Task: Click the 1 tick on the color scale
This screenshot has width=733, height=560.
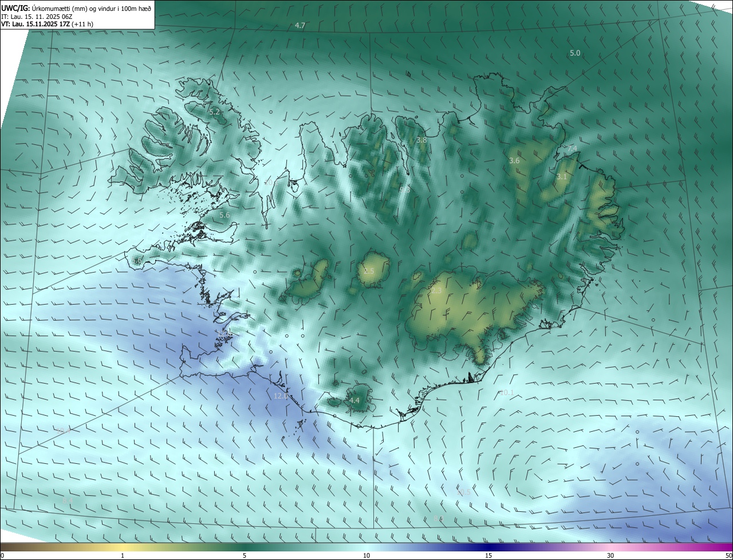Action: click(123, 555)
